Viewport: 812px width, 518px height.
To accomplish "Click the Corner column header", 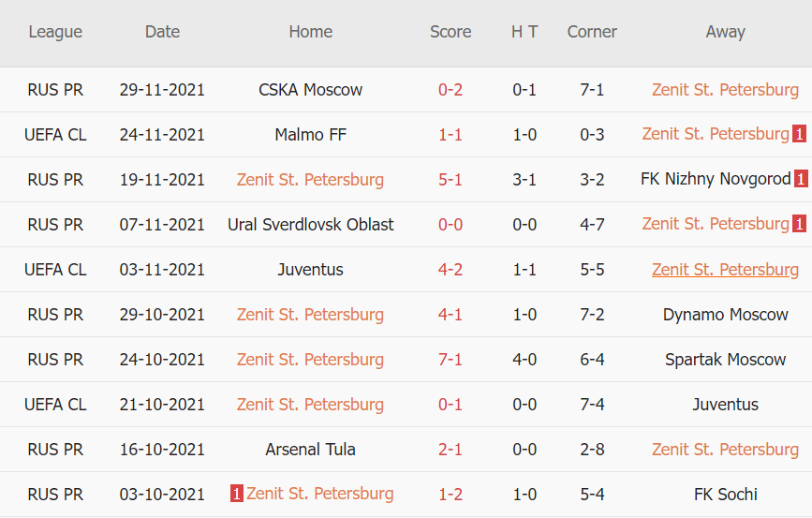I will click(x=592, y=32).
